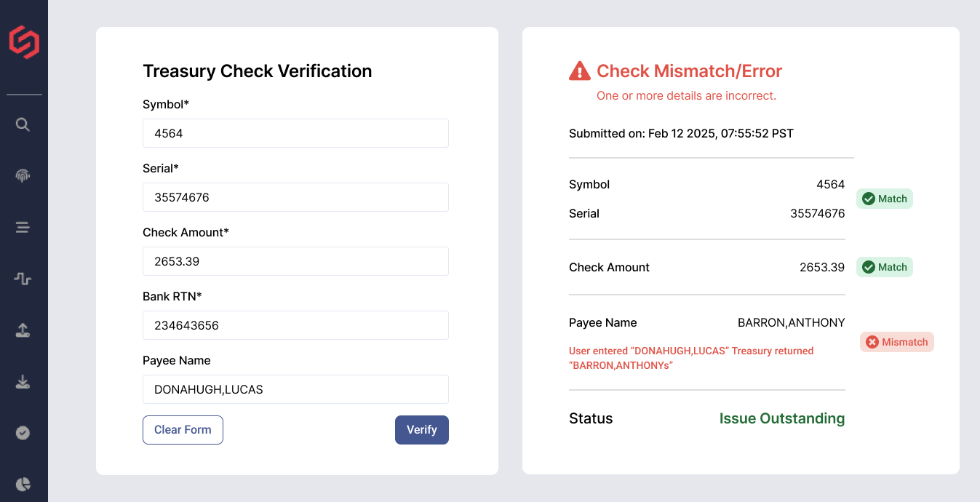The width and height of the screenshot is (980, 502).
Task: Click the Serial field showing 35574676
Action: (295, 197)
